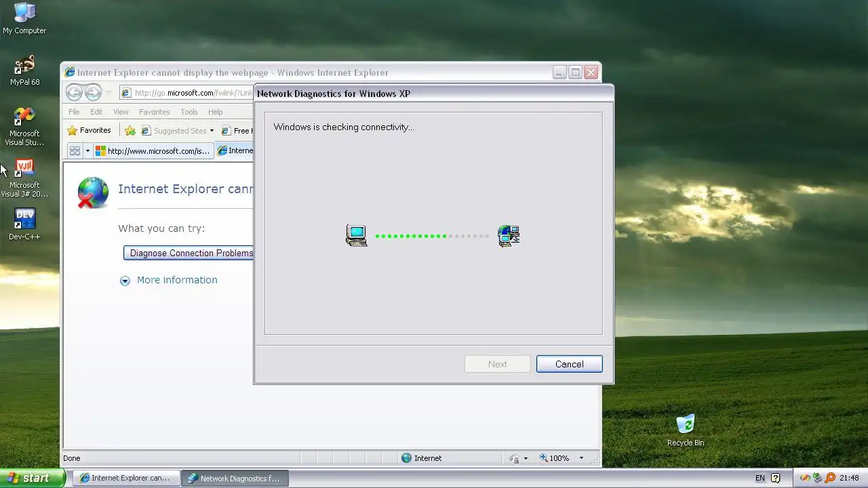Click the Add to Favorites Bar star icon
Image resolution: width=868 pixels, height=488 pixels.
(130, 131)
